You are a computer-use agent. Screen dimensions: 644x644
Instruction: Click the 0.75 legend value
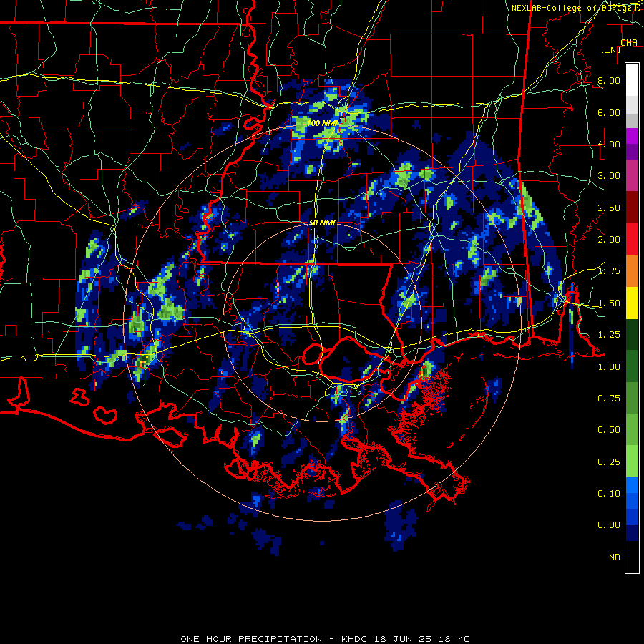pyautogui.click(x=609, y=399)
